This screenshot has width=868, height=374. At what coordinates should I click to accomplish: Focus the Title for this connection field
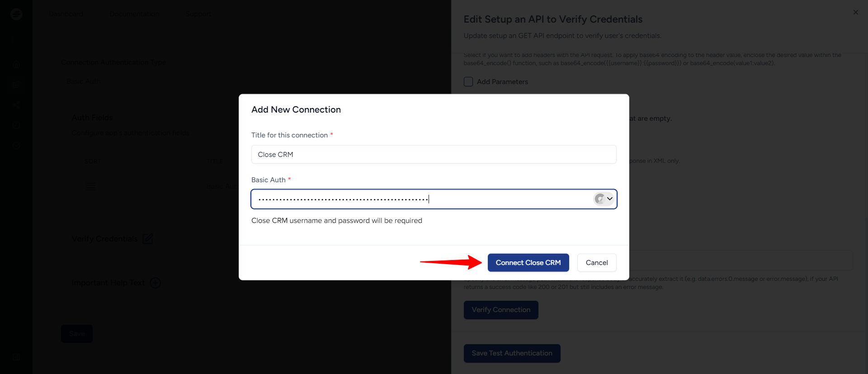[434, 155]
